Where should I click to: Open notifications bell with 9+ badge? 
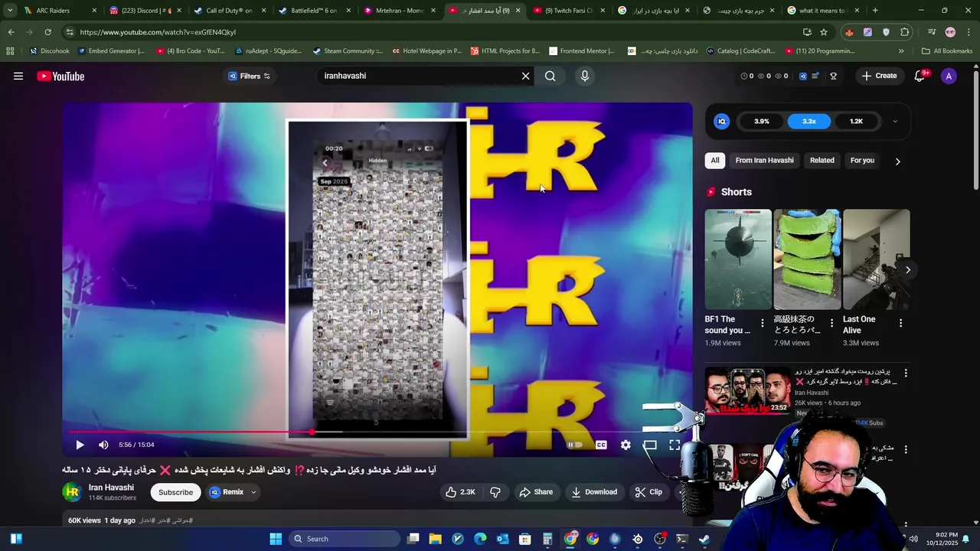pyautogui.click(x=920, y=76)
